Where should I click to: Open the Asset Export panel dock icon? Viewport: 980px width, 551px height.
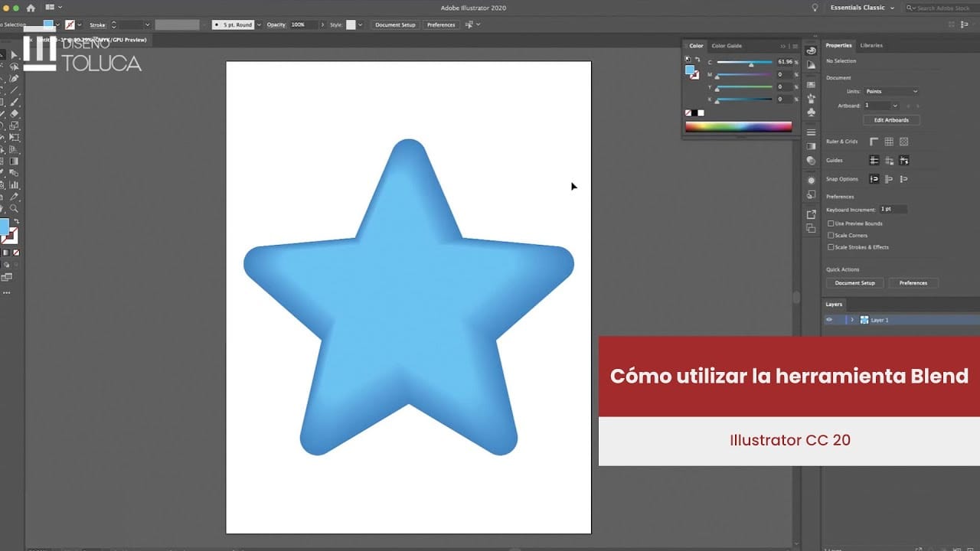point(811,214)
